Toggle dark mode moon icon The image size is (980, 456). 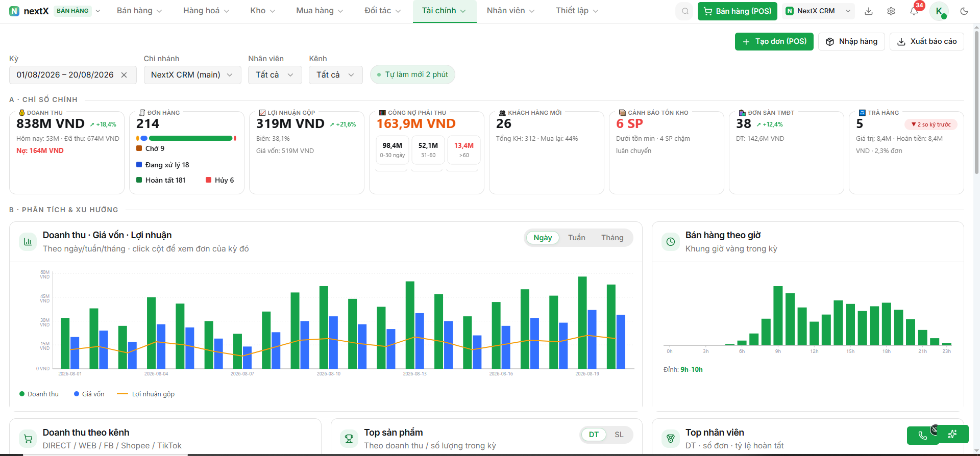(x=964, y=11)
